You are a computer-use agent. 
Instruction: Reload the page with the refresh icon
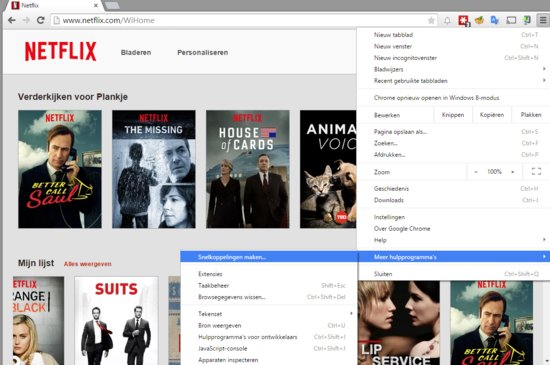tap(41, 20)
